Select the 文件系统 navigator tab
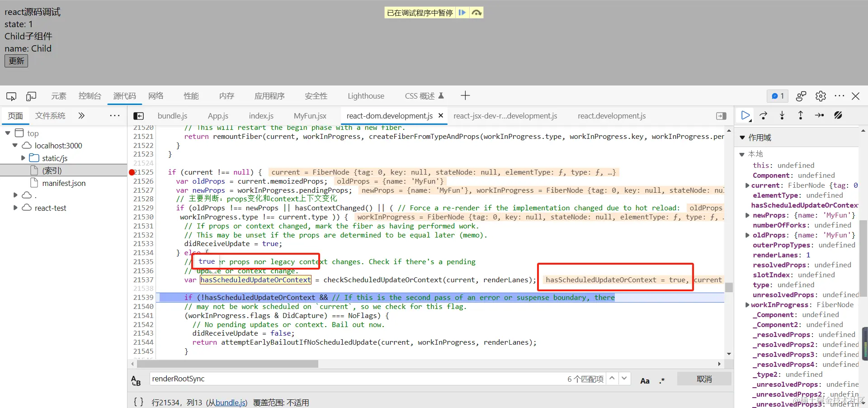This screenshot has width=868, height=408. pyautogui.click(x=50, y=116)
